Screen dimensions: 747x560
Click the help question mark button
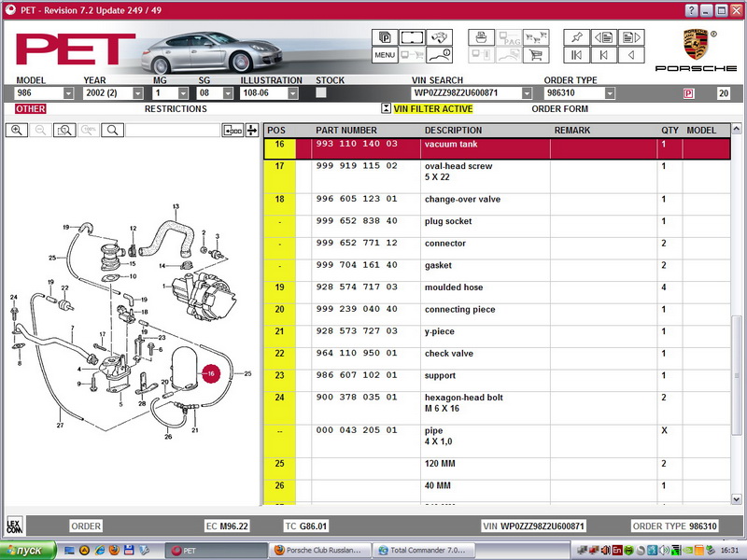691,10
